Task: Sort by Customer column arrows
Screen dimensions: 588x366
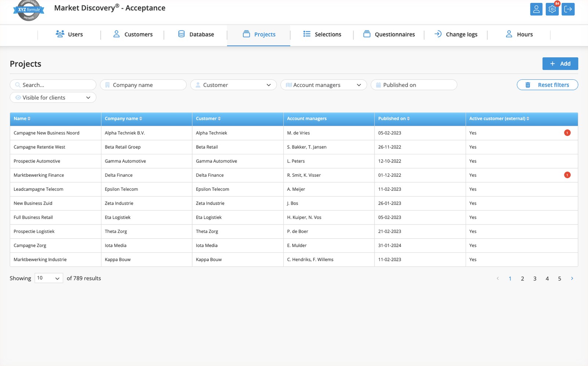Action: click(219, 119)
